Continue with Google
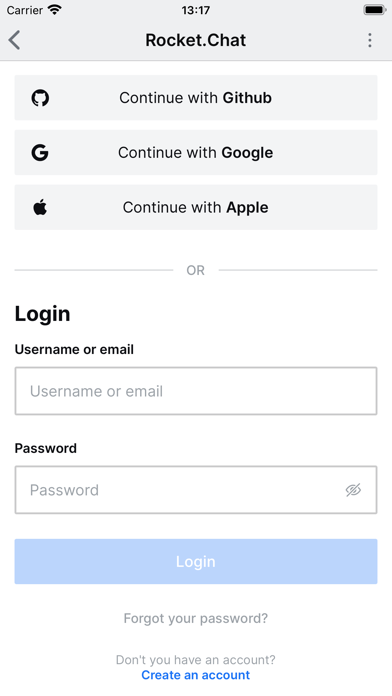392x696 pixels. click(196, 152)
